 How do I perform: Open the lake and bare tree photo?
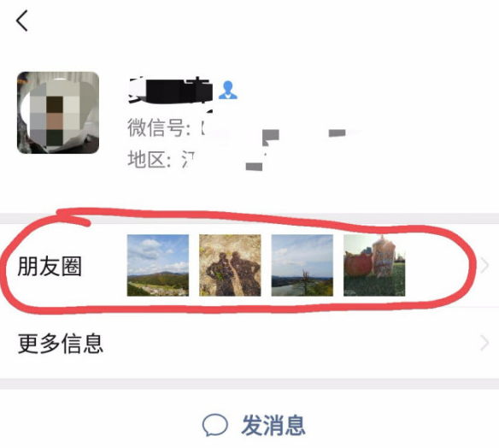tap(302, 266)
